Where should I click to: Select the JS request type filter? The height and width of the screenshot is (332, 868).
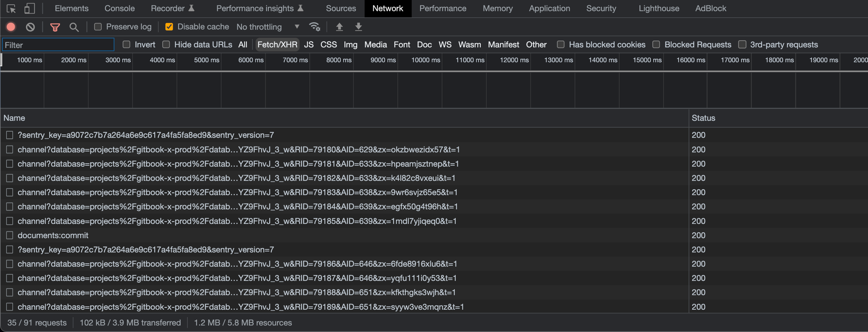pyautogui.click(x=309, y=44)
